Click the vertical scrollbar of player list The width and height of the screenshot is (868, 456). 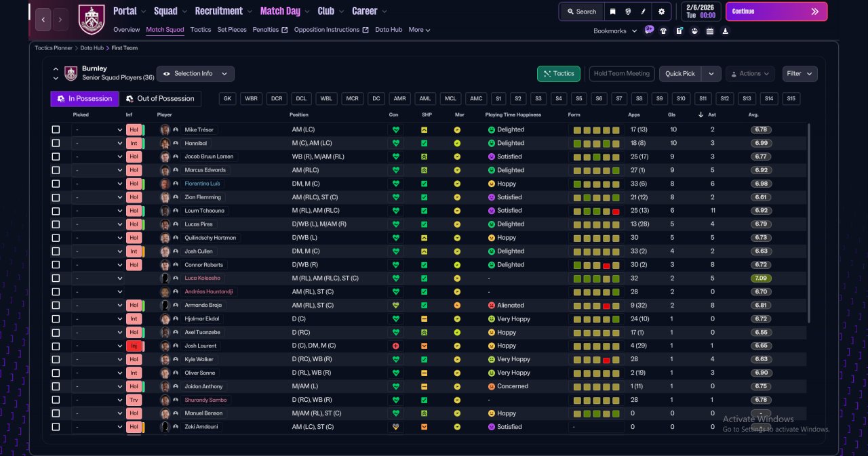click(x=808, y=224)
